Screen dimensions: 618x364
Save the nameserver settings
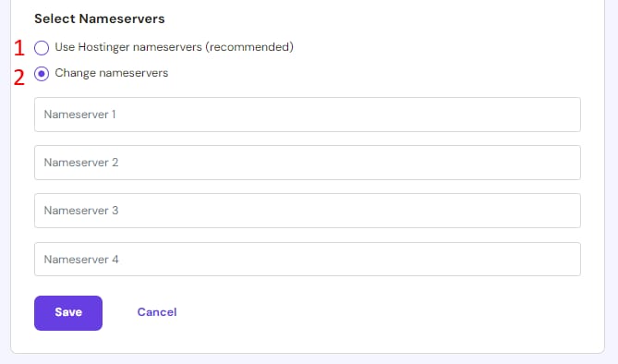(x=68, y=313)
